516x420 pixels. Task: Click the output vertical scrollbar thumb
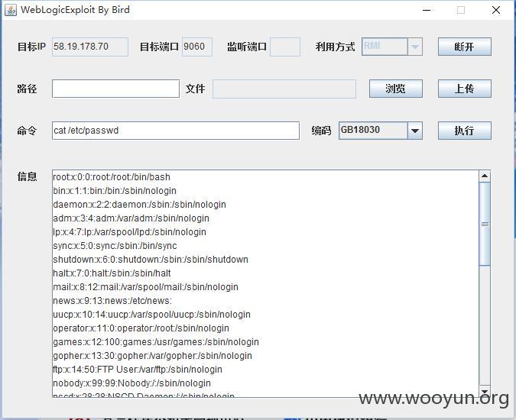point(485,224)
